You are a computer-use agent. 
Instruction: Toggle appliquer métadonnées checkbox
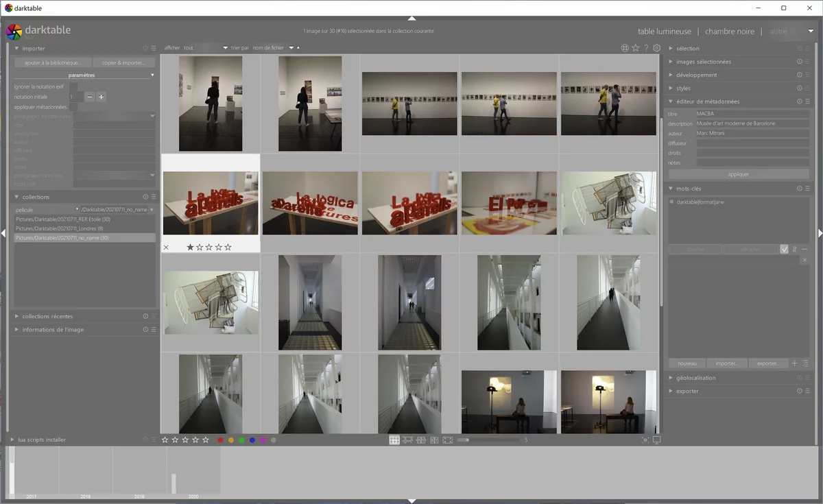coord(73,107)
